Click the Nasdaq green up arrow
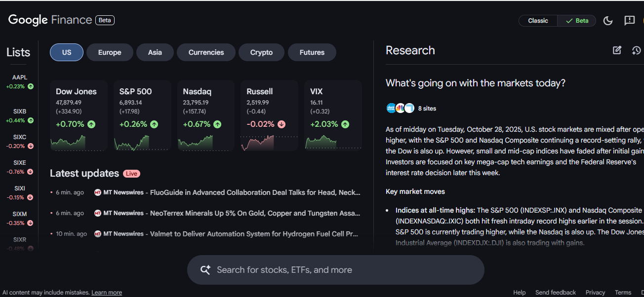Screen dimensions: 644x297 pyautogui.click(x=217, y=124)
